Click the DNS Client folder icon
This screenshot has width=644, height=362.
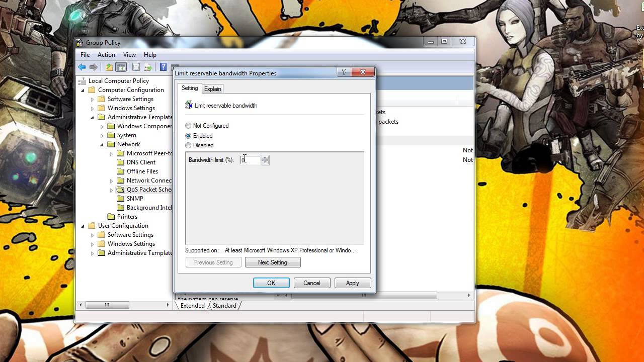120,162
